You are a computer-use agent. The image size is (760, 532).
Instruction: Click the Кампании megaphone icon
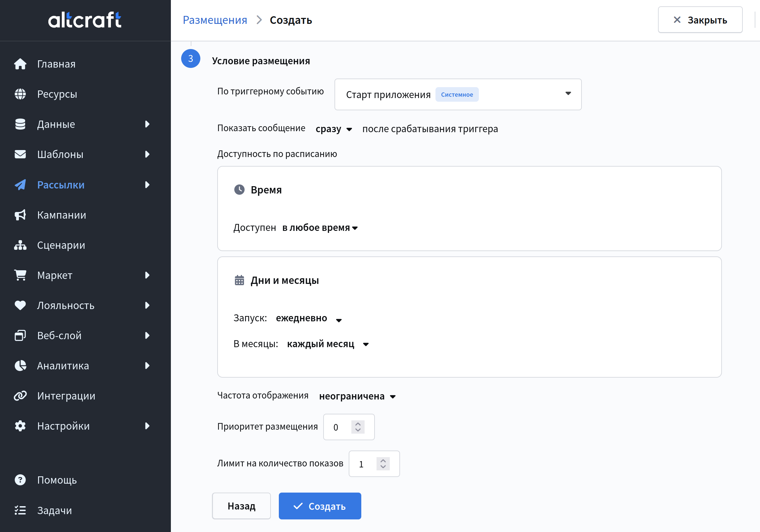click(x=20, y=215)
